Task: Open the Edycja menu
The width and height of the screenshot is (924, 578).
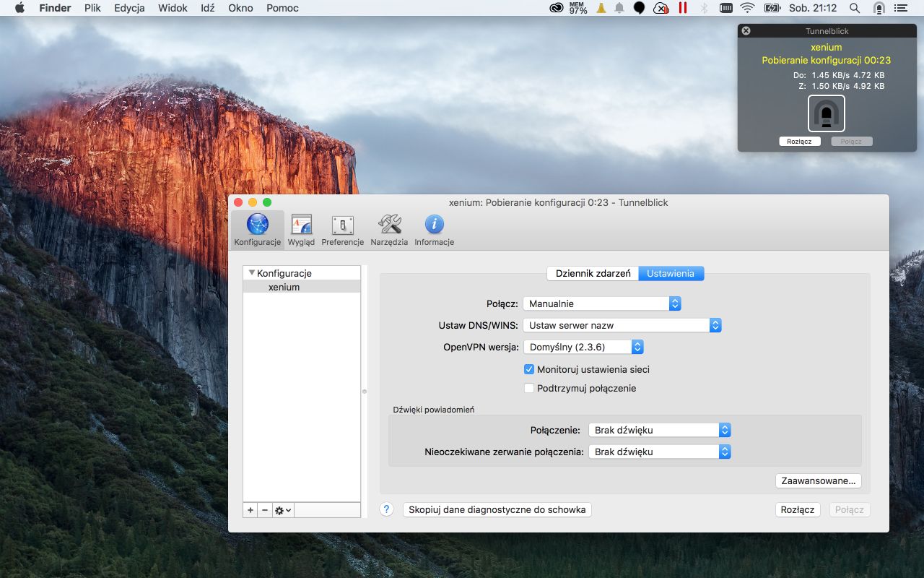Action: click(129, 8)
